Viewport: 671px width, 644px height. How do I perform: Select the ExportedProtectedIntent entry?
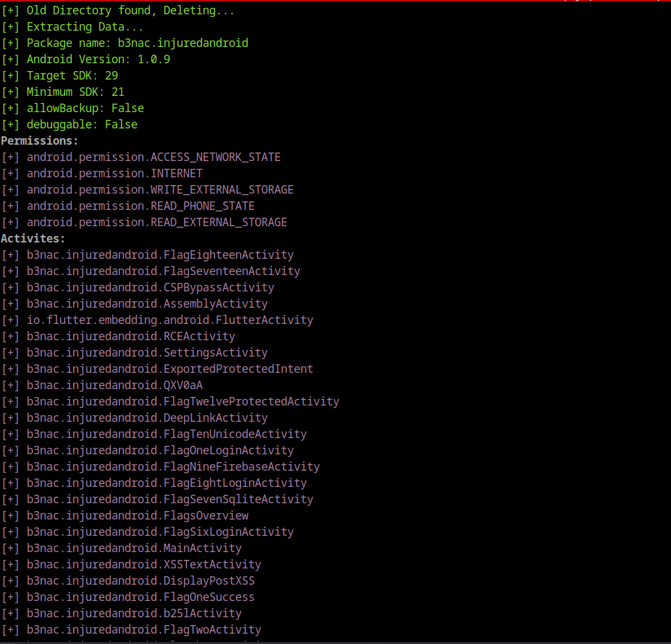coord(157,369)
